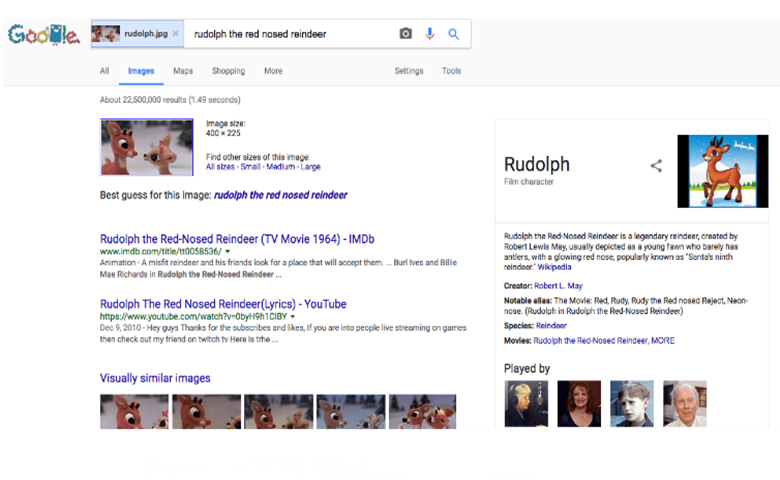
Task: Open the creator Robert L. May link
Action: point(558,286)
